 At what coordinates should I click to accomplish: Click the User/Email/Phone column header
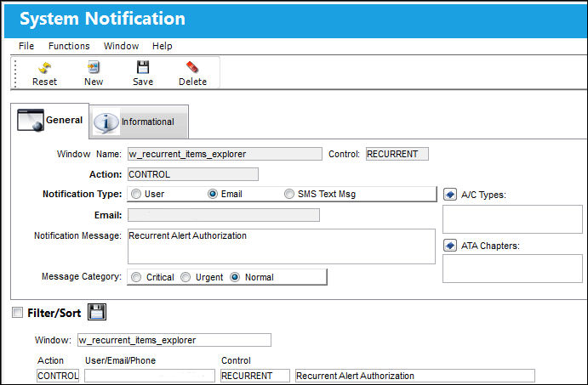coord(120,360)
